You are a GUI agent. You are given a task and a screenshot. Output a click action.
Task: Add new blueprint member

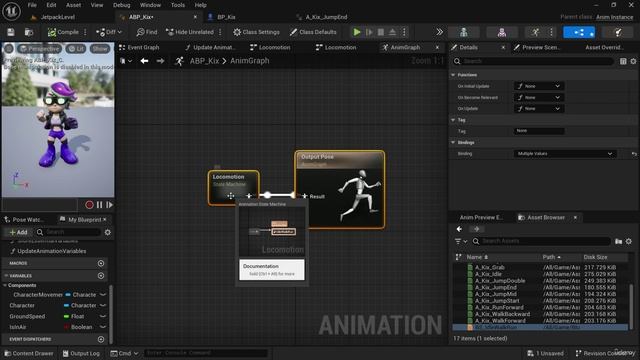[18, 232]
